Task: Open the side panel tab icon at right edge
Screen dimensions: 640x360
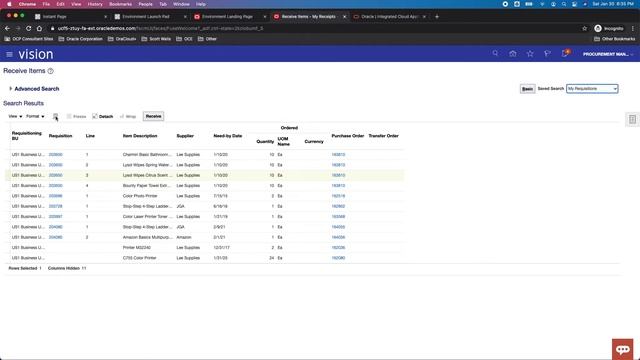Action: point(632,119)
